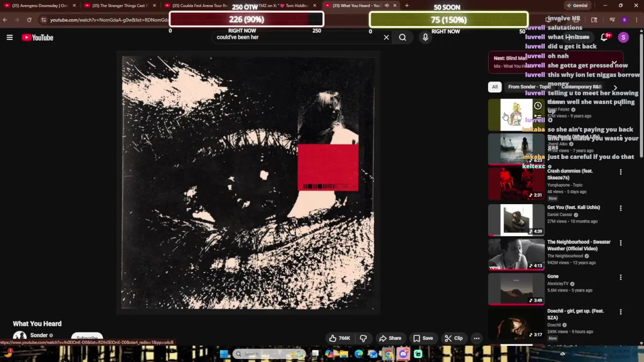Image resolution: width=644 pixels, height=362 pixels.
Task: Open Get You video options menu
Action: coord(620,208)
